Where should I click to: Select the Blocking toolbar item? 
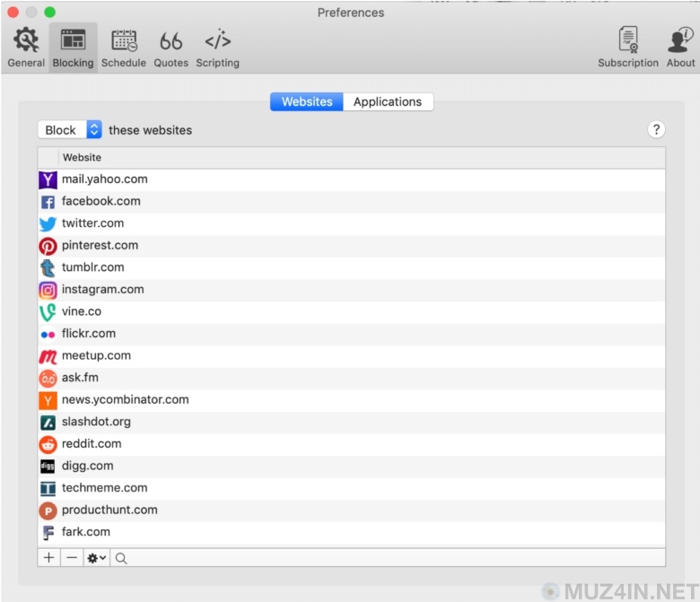tap(73, 48)
